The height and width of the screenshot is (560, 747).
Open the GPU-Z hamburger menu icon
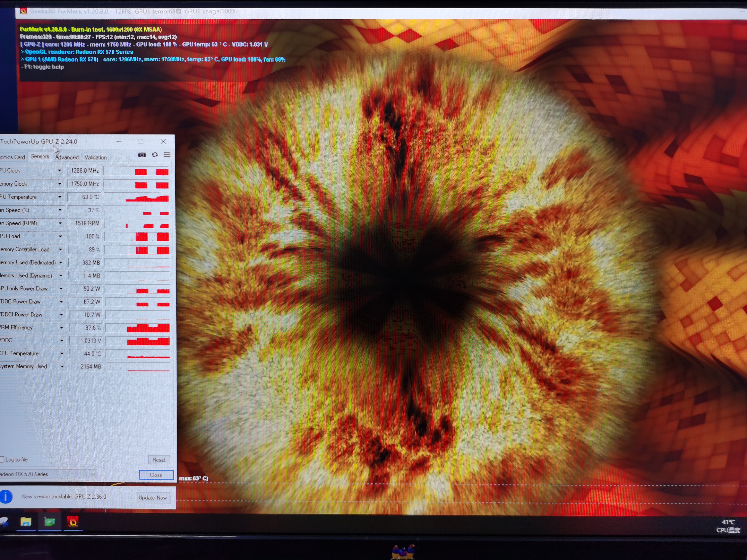tap(167, 155)
